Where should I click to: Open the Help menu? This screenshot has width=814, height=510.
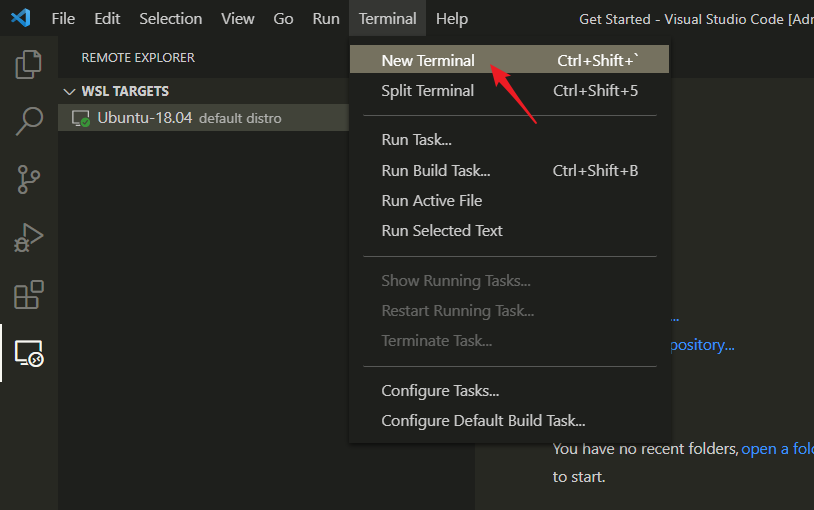point(452,19)
